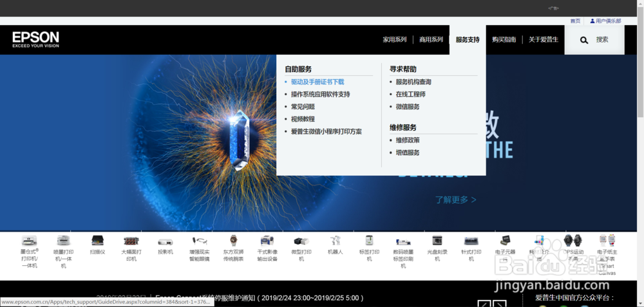Click the previous news arrow
The width and height of the screenshot is (644, 307).
[485, 304]
